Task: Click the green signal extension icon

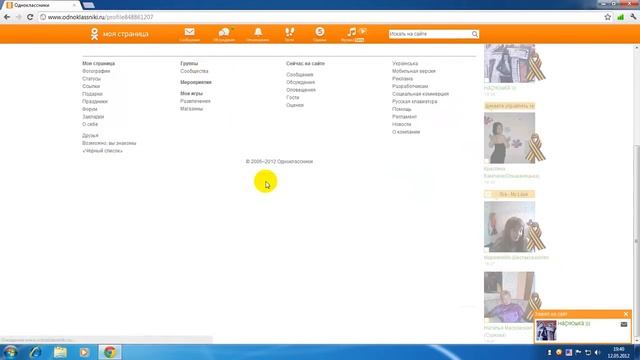Action: 620,17
